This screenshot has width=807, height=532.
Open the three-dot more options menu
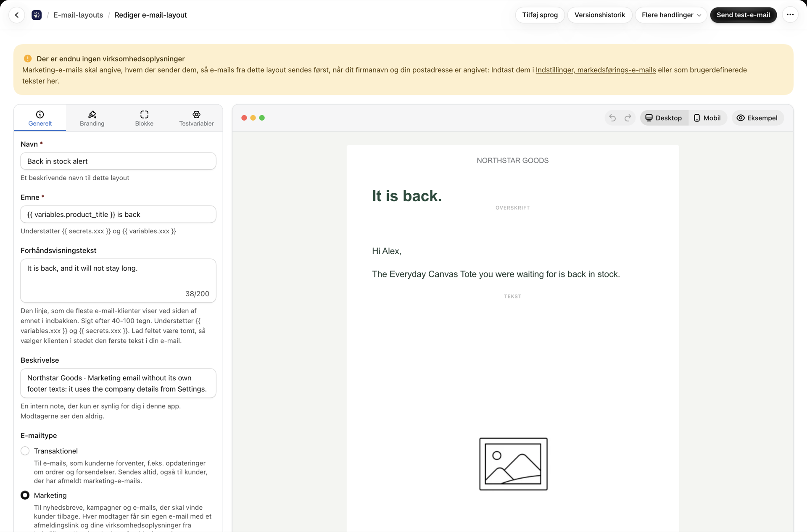point(790,15)
